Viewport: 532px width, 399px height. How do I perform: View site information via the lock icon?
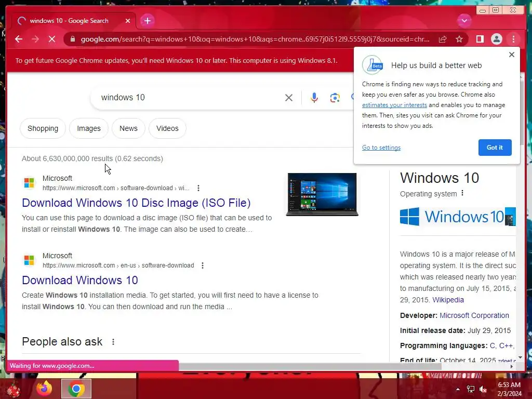coord(73,39)
